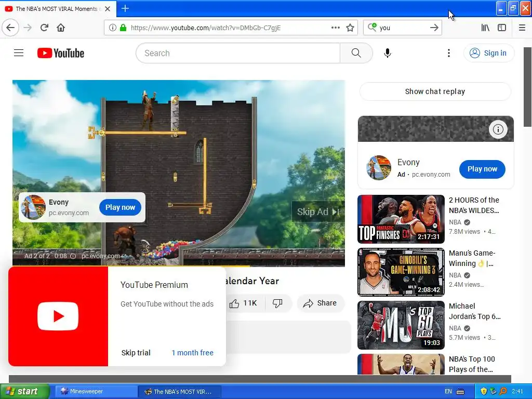Screen dimensions: 532x399
Task: Open YouTube guide hamburger menu
Action: coord(19,53)
